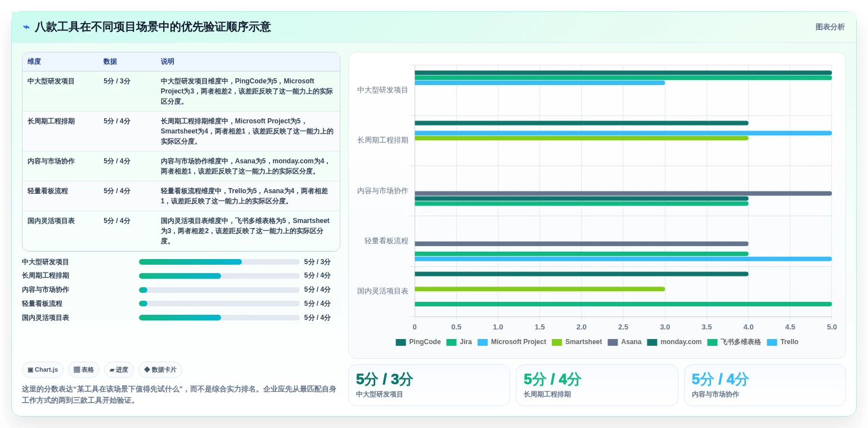Toggle the 飞书多维表格 legend entry
Screen dimensions: 868x428
point(734,342)
